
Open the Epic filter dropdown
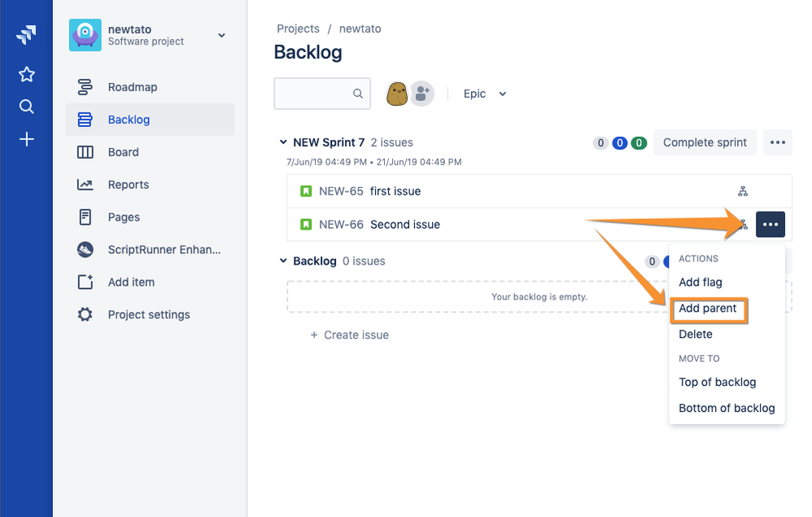tap(484, 94)
